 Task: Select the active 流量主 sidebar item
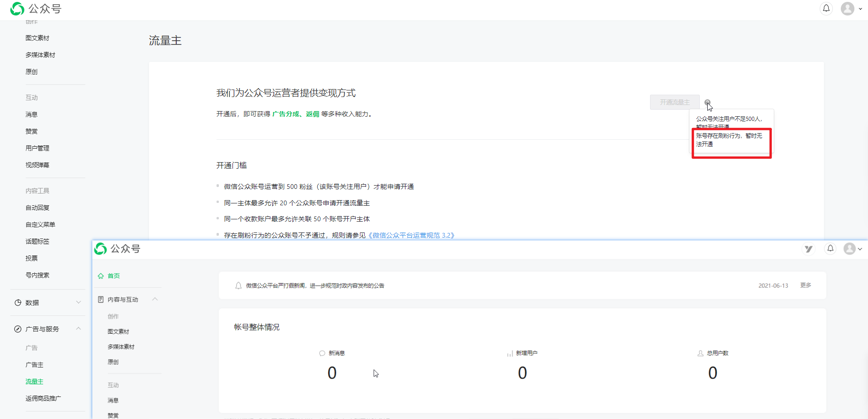(34, 382)
